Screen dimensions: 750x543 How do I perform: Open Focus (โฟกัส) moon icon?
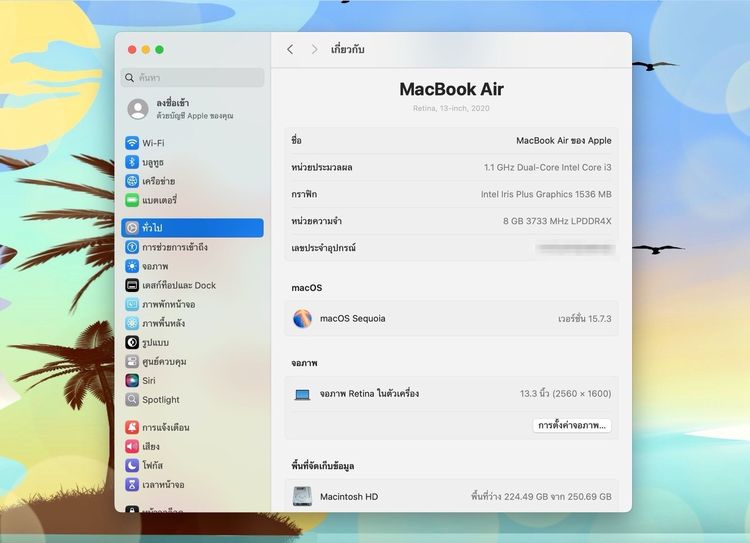pyautogui.click(x=132, y=465)
